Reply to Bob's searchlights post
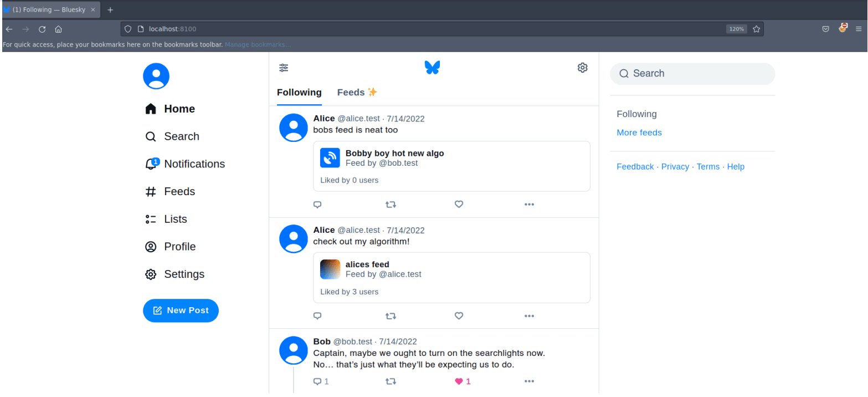 317,381
